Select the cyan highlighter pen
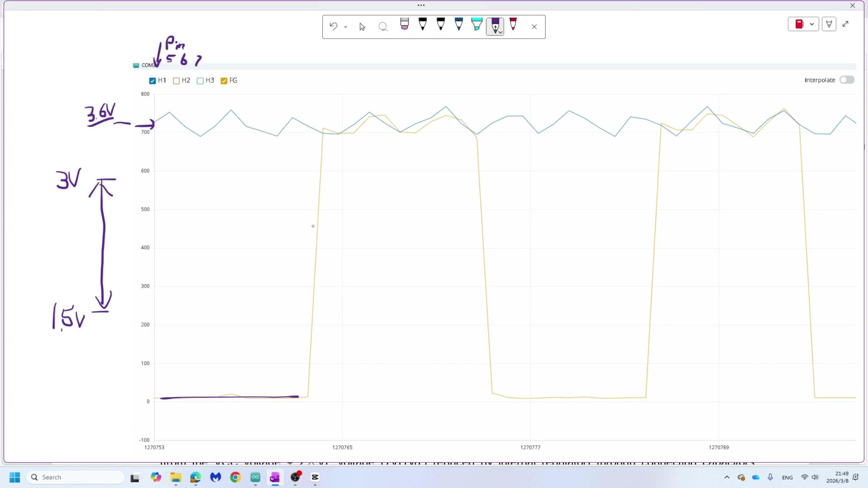 point(477,25)
